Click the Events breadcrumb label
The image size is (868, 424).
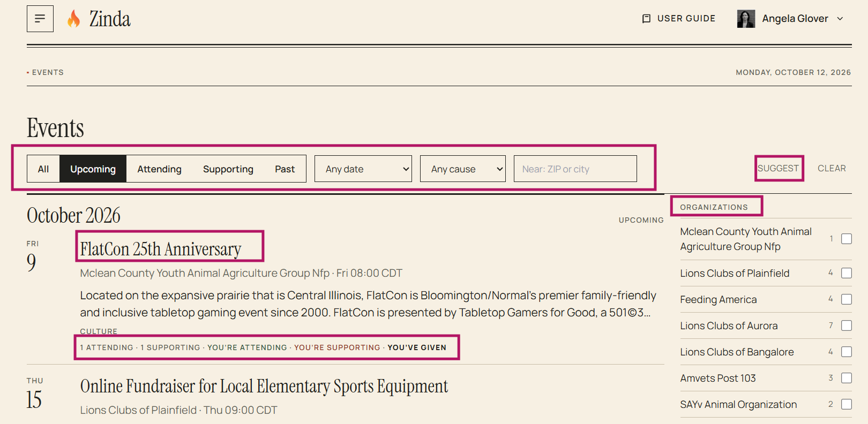point(48,72)
